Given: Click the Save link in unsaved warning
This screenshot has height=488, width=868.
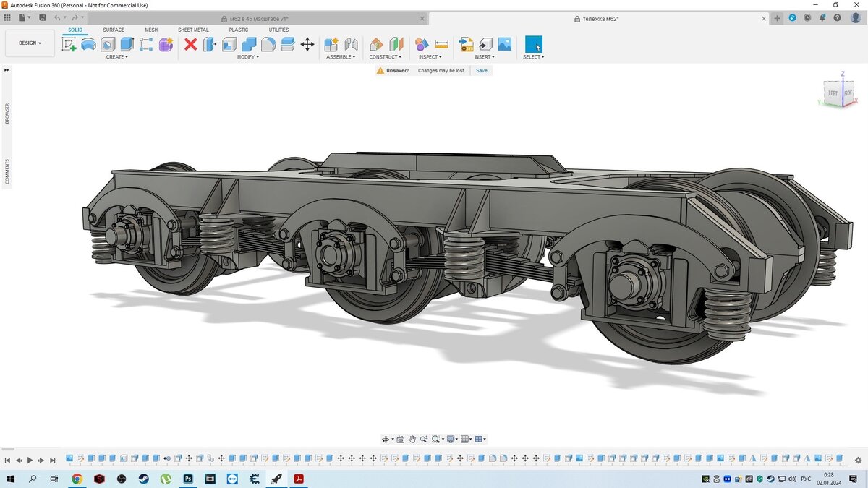Looking at the screenshot, I should (481, 71).
